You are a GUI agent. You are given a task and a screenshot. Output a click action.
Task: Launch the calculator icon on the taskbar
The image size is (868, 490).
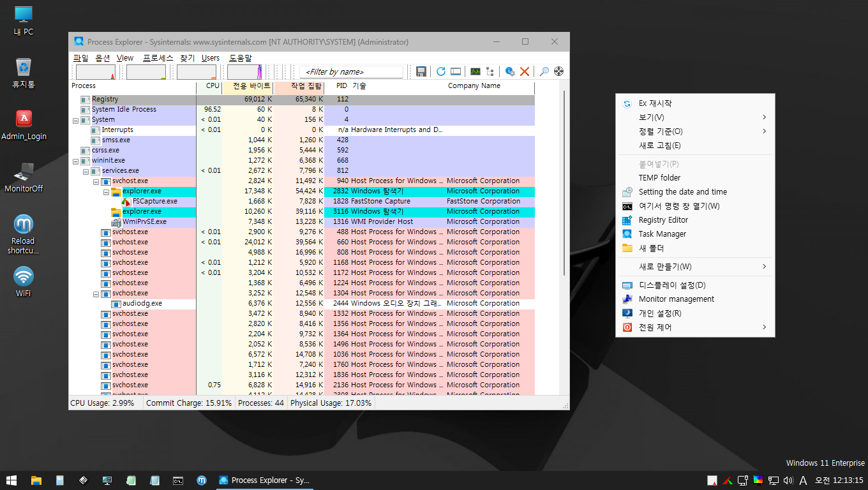tap(60, 480)
